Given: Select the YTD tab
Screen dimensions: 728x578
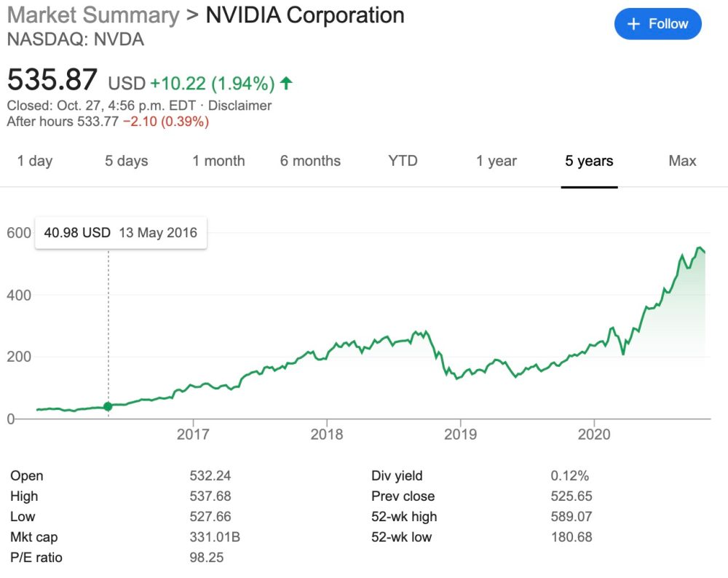Looking at the screenshot, I should [403, 161].
